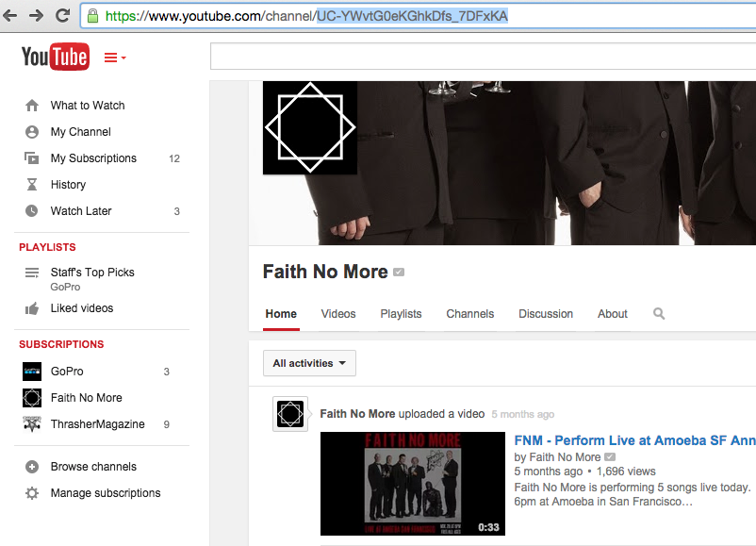Viewport: 756px width, 546px height.
Task: Click the Faith No More channel avatar on banner
Action: click(x=310, y=128)
